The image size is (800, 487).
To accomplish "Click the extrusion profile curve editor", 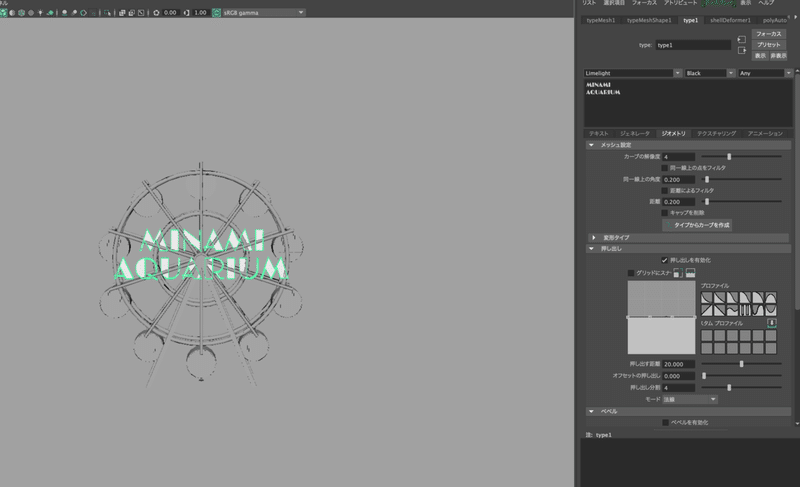I will (661, 317).
